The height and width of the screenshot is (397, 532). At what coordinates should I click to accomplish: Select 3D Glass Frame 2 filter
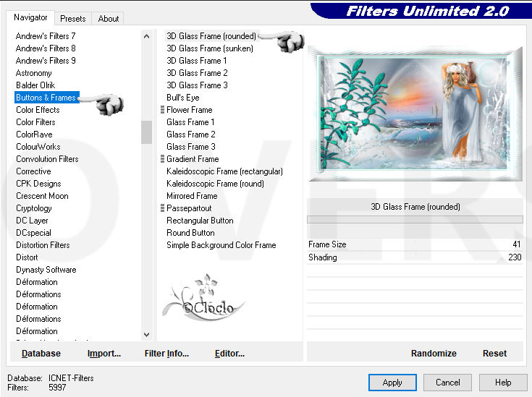click(x=197, y=73)
